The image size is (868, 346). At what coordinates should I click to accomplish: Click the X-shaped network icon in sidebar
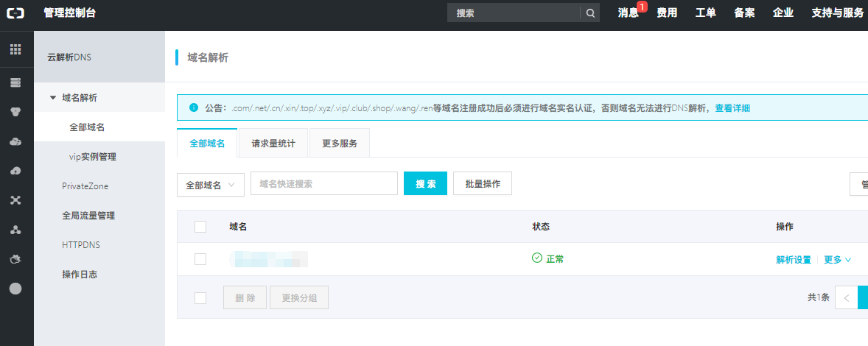(15, 200)
